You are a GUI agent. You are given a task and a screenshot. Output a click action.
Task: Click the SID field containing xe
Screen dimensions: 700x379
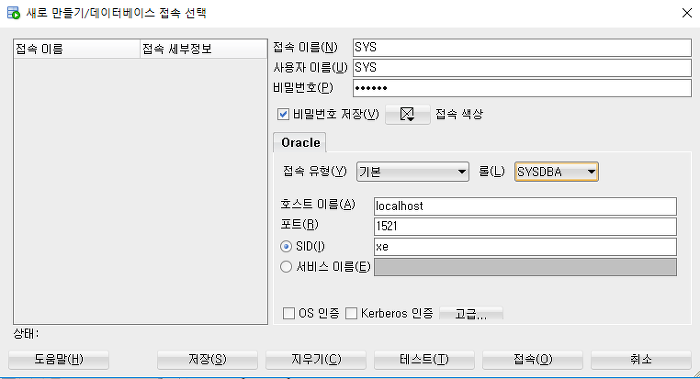coord(525,247)
